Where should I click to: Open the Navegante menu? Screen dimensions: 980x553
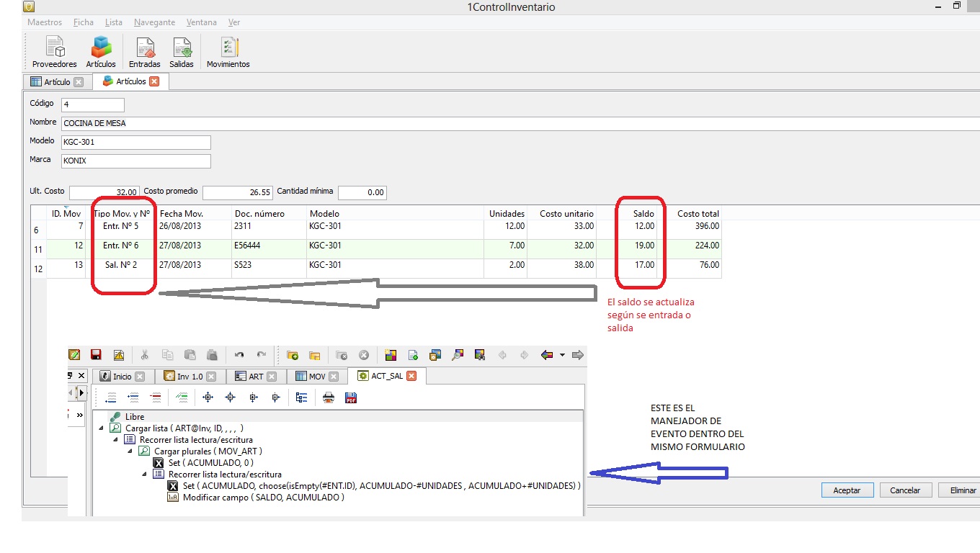154,22
